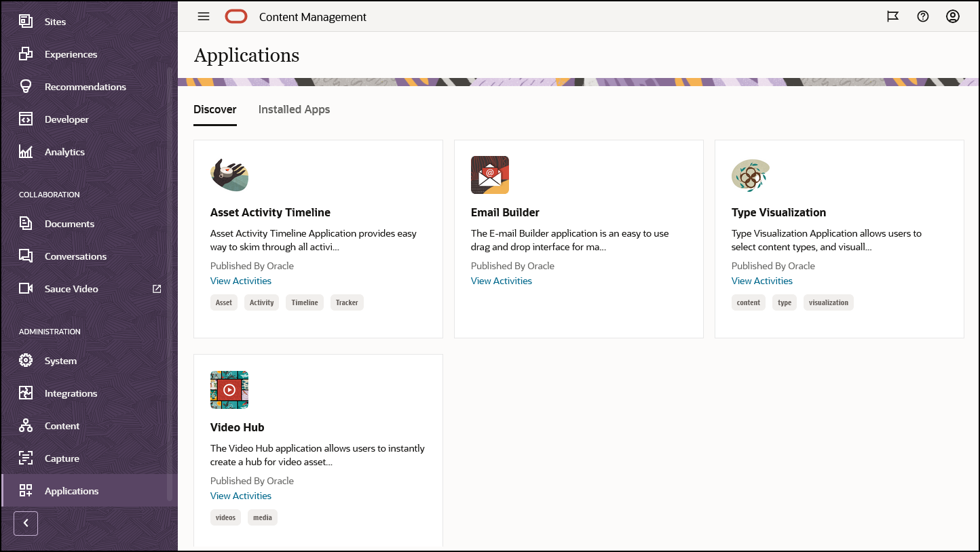Click the media tag on Video Hub

point(263,517)
